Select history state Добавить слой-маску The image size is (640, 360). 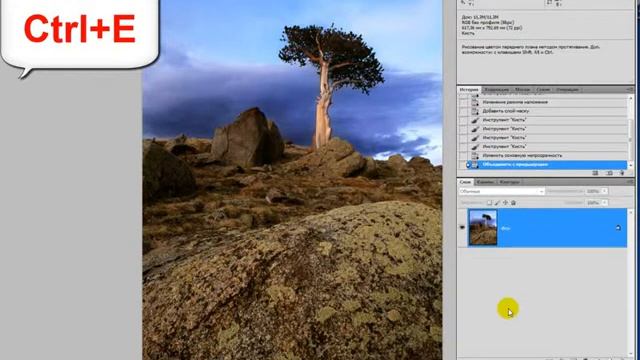point(548,111)
